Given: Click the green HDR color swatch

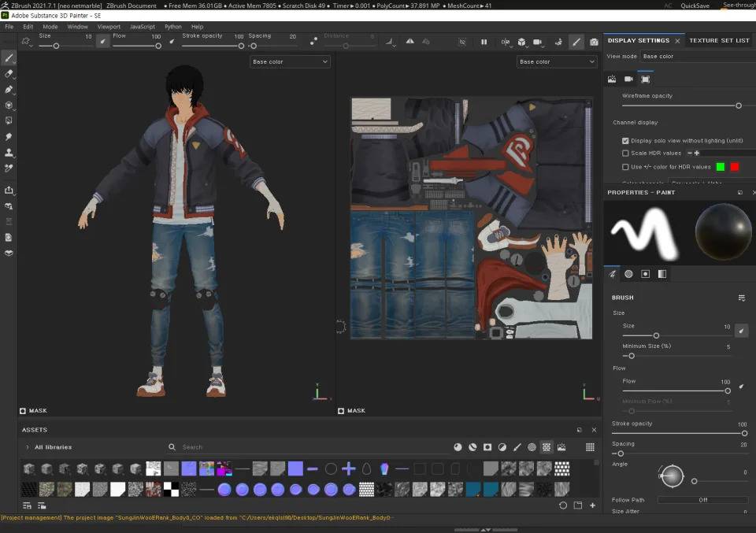Looking at the screenshot, I should click(x=721, y=167).
